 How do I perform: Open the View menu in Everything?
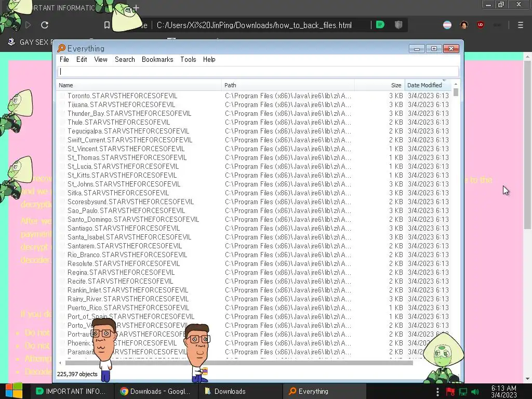click(101, 59)
